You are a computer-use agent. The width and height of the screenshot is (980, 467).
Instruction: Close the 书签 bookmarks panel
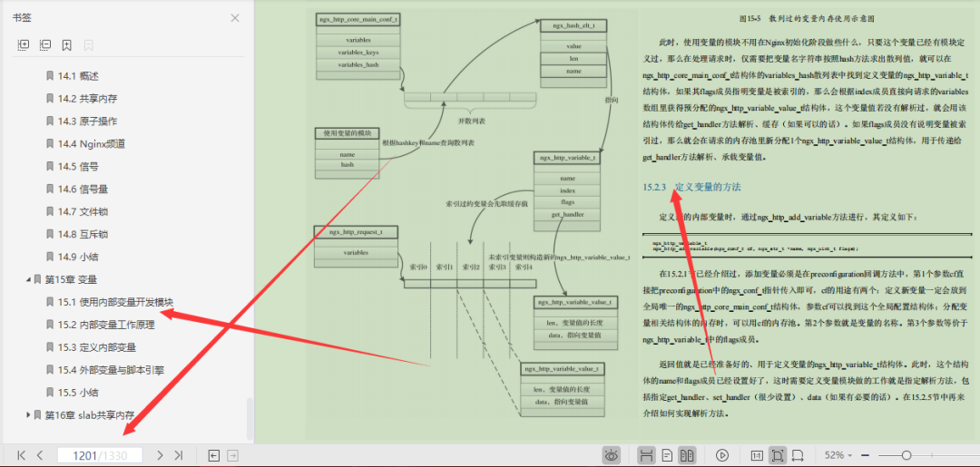(x=235, y=18)
